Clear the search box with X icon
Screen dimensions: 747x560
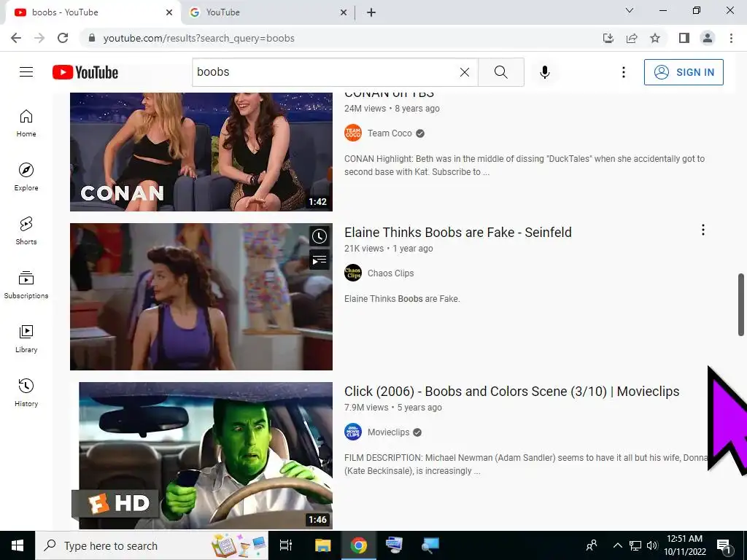pos(465,72)
